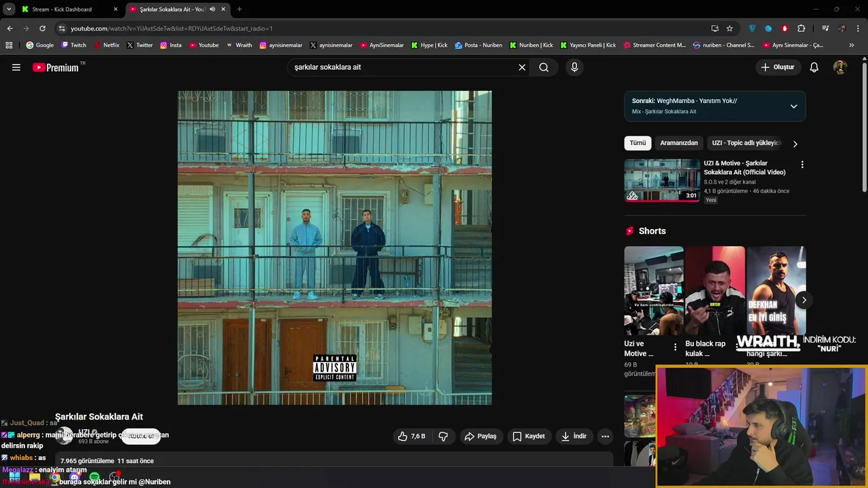Show more filter chips with right arrow
The image size is (868, 488).
(x=795, y=144)
